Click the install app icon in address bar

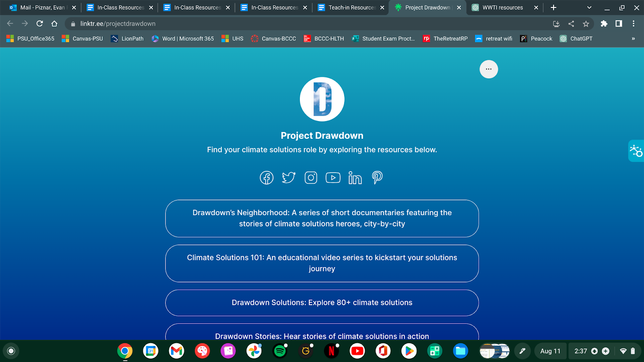(x=556, y=24)
